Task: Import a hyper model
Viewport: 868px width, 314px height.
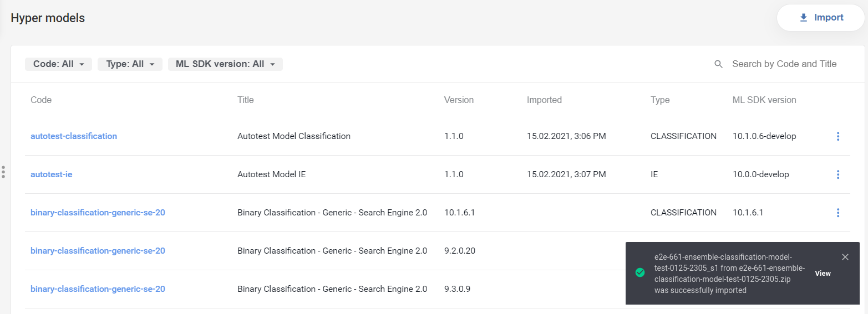Action: (821, 18)
